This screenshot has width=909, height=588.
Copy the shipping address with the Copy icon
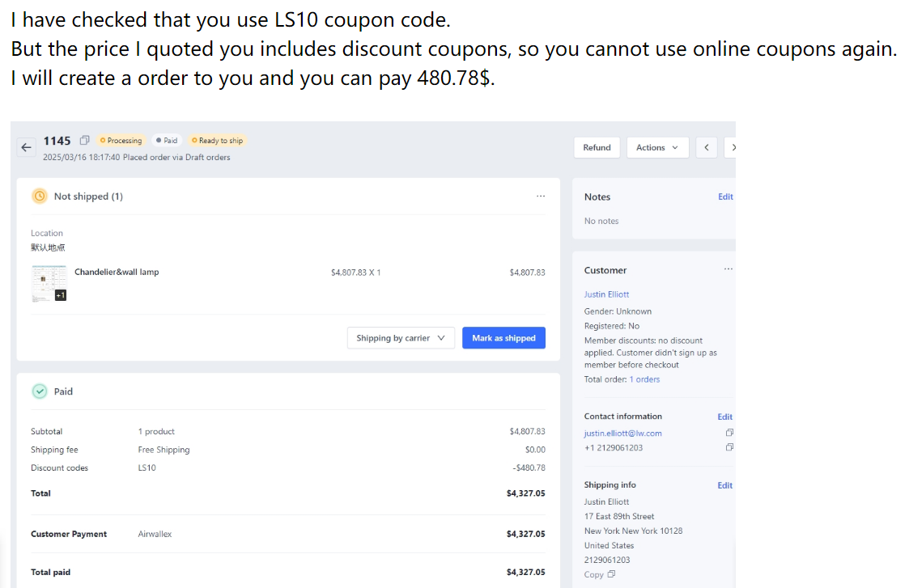pos(611,574)
